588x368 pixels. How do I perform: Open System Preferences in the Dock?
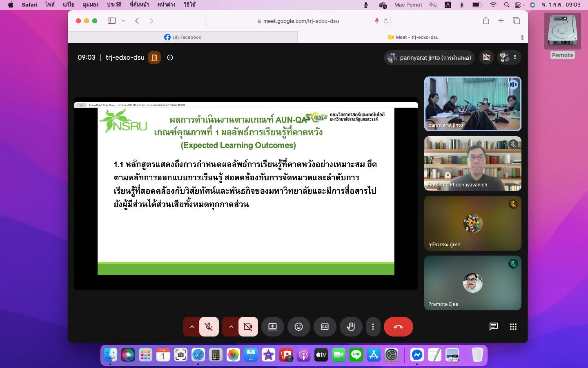coord(391,355)
